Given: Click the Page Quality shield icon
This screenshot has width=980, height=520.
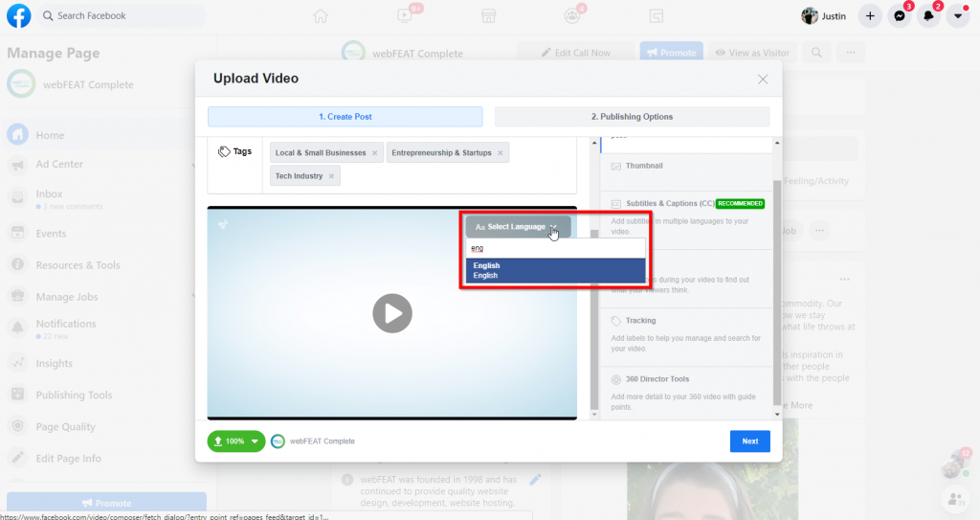Looking at the screenshot, I should point(18,426).
